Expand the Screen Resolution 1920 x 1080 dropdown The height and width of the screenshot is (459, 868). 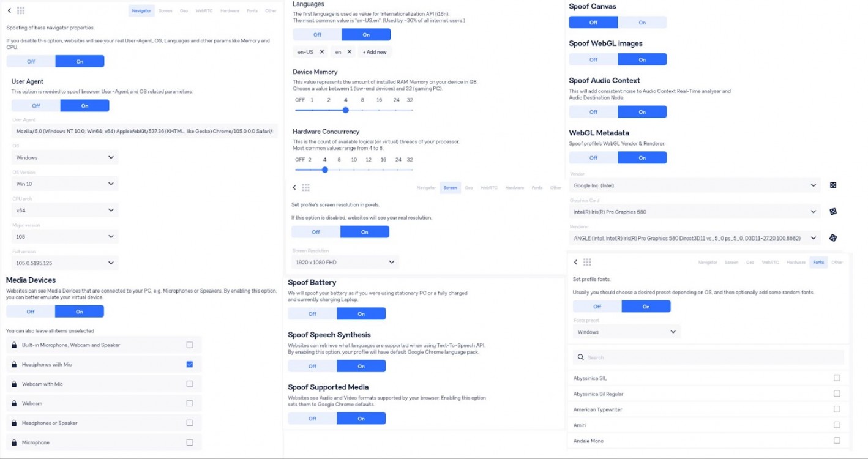tap(345, 262)
